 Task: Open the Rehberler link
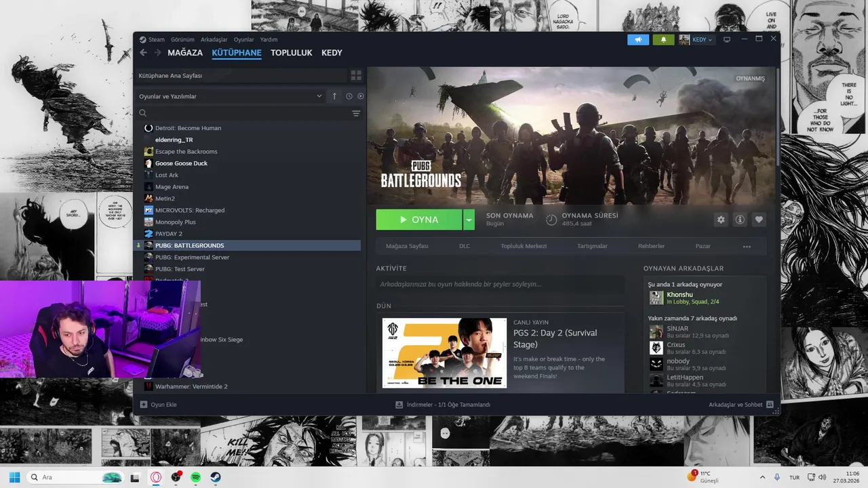pos(652,246)
